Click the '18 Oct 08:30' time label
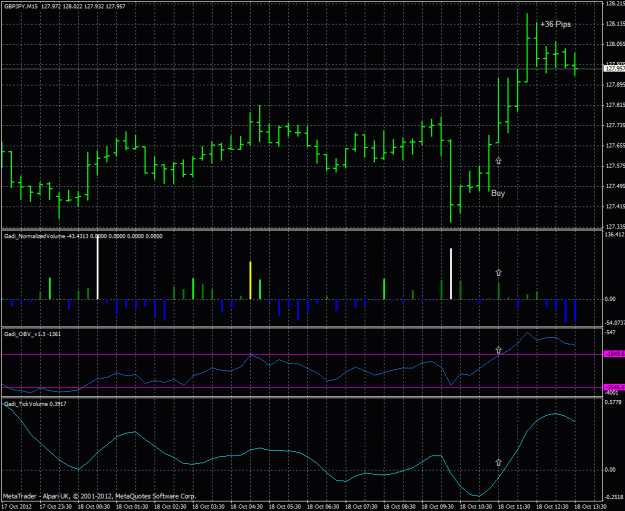The image size is (625, 511). click(x=400, y=507)
